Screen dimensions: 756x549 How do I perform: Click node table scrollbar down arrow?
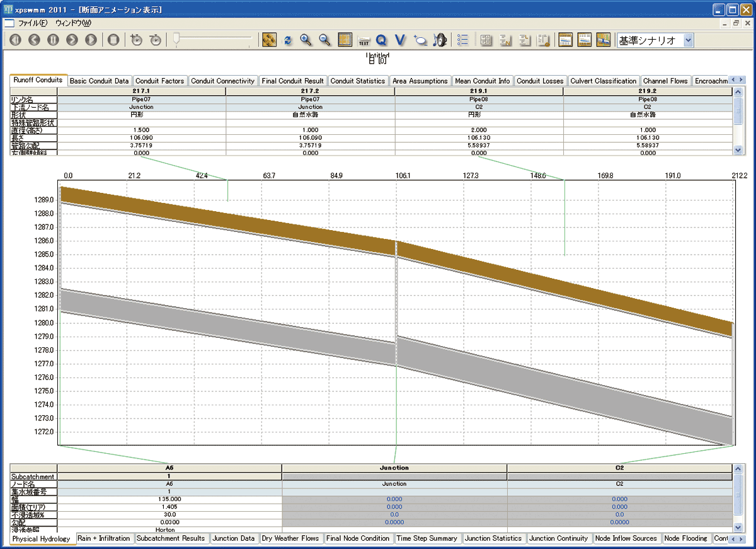(x=739, y=528)
